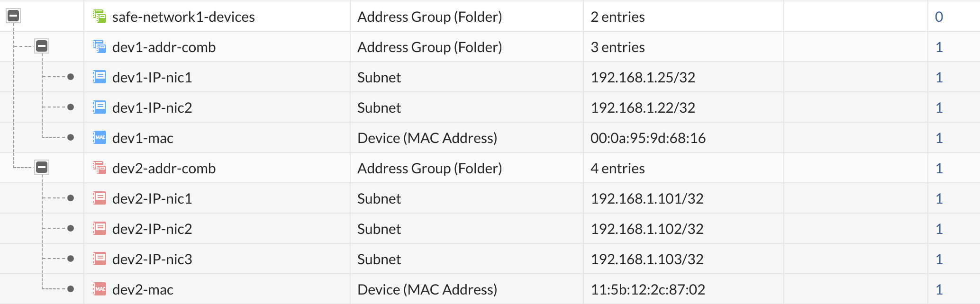Screen dimensions: 980x304
Task: Open the 1 reference link for dev1-mac
Action: tap(939, 138)
